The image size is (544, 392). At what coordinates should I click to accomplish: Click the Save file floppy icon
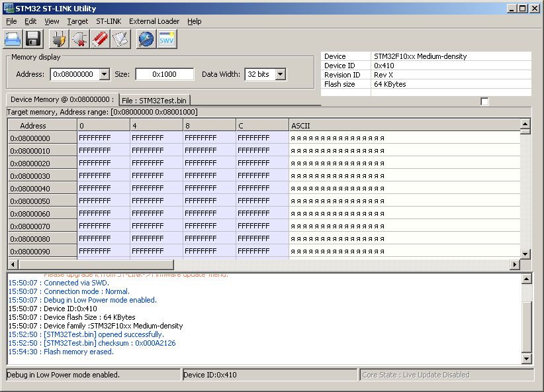33,39
